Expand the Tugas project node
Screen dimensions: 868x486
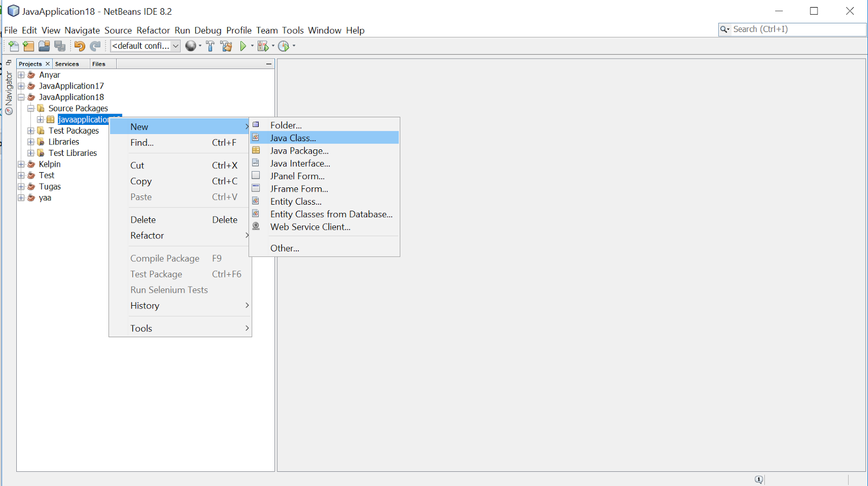click(21, 187)
